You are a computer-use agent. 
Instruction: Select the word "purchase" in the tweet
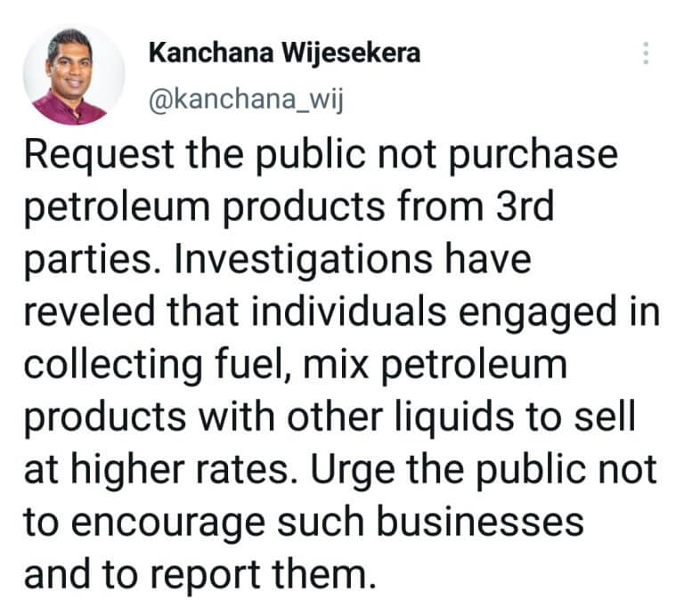[x=533, y=155]
